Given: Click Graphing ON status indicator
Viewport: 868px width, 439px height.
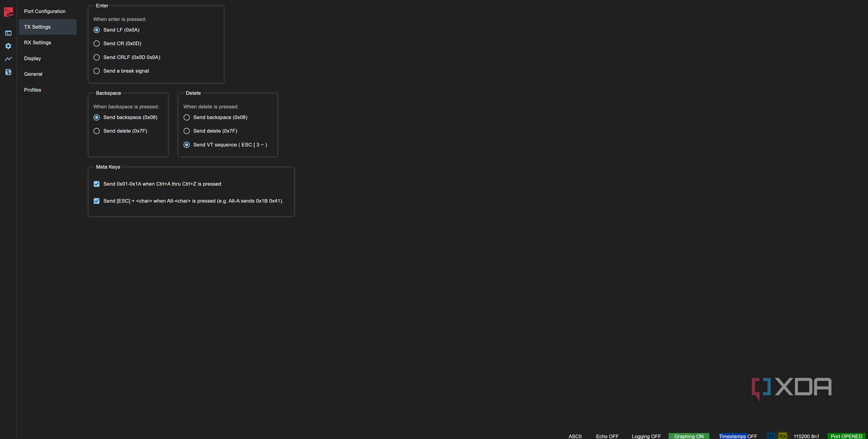Looking at the screenshot, I should [689, 436].
